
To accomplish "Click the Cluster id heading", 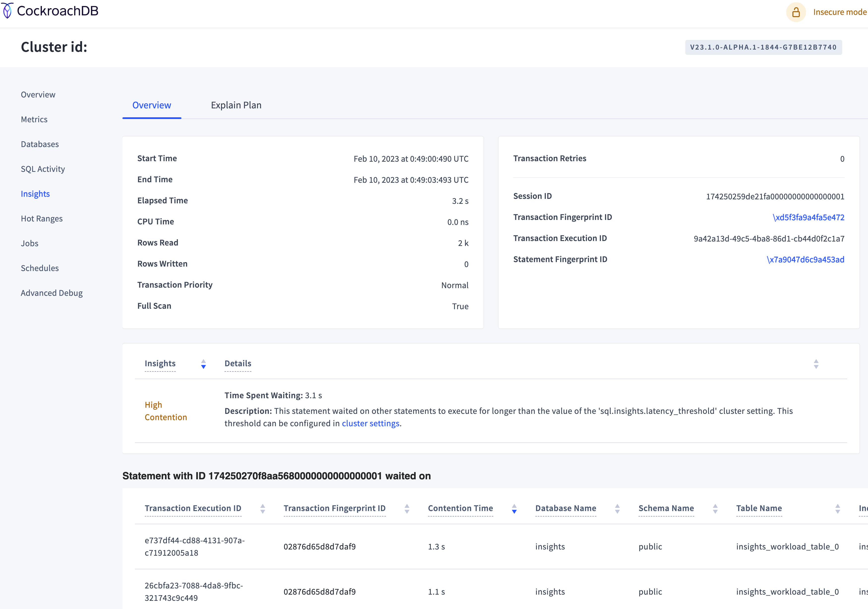I will [x=54, y=47].
